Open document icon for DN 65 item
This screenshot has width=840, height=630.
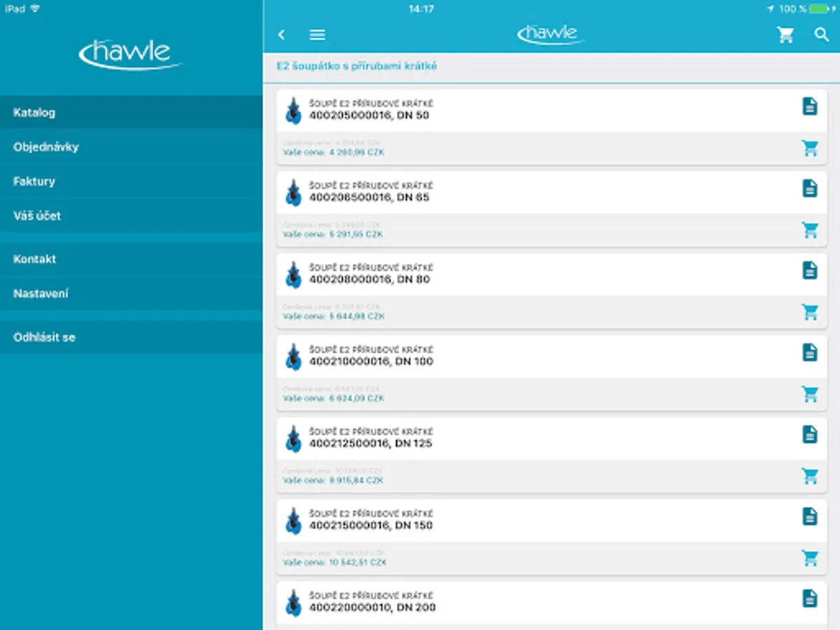810,188
